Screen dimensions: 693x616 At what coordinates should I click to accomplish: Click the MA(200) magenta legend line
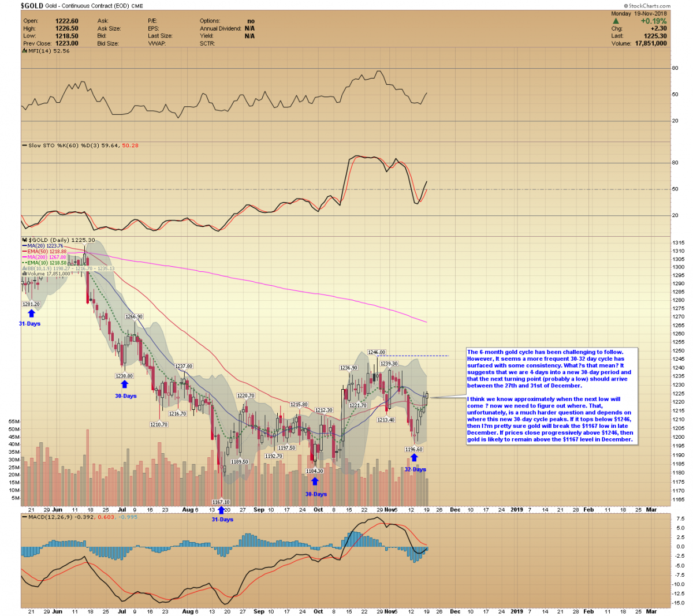(x=25, y=257)
